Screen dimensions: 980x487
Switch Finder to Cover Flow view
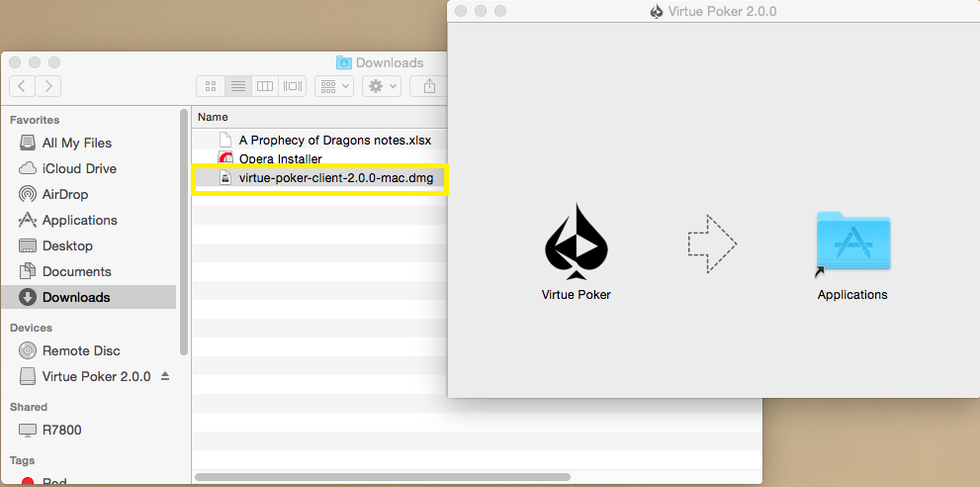click(x=292, y=86)
